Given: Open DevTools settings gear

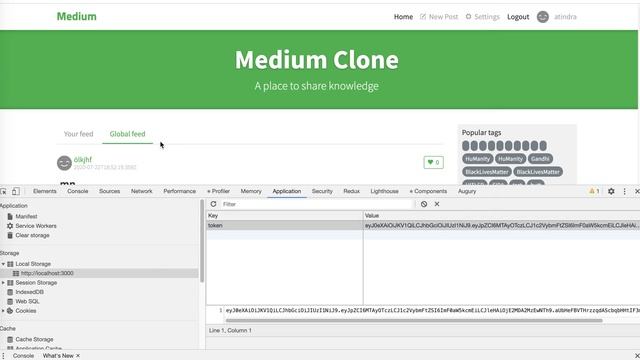Looking at the screenshot, I should 611,191.
